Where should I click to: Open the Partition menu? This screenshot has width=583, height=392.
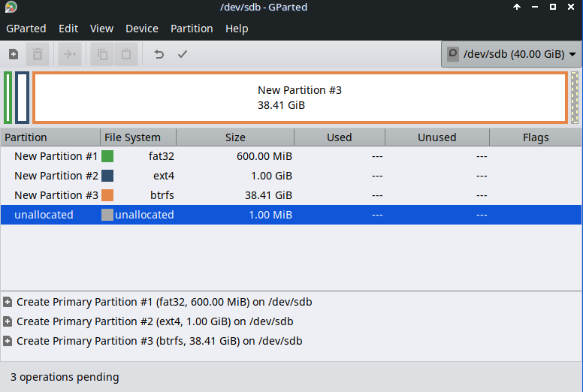tap(192, 29)
